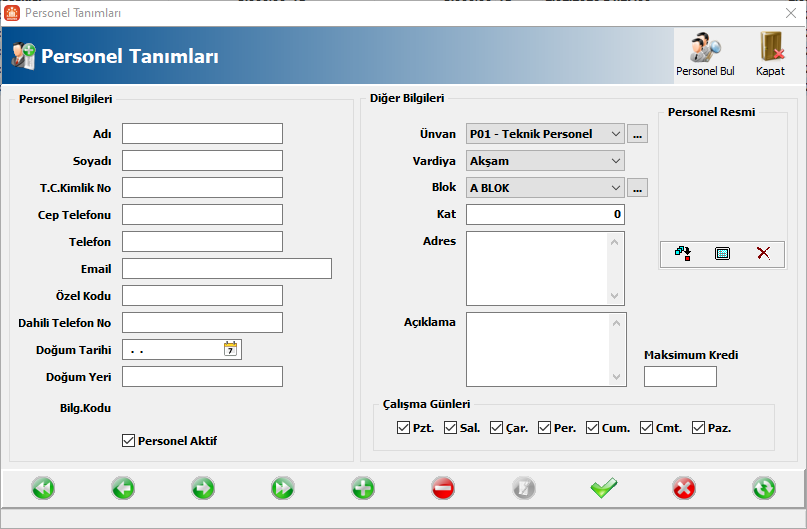Save with the green checkmark button
Screen dimensions: 807x529
[x=603, y=488]
